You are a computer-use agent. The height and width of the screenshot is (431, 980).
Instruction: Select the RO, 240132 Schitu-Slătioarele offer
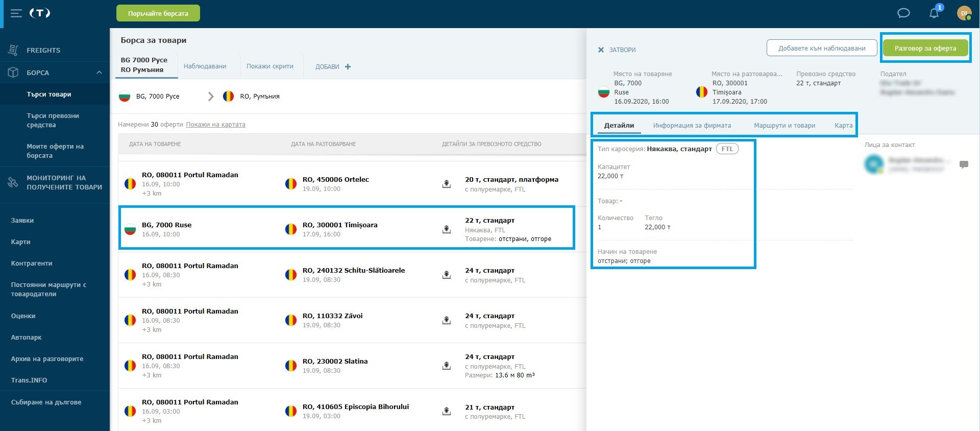[352, 275]
